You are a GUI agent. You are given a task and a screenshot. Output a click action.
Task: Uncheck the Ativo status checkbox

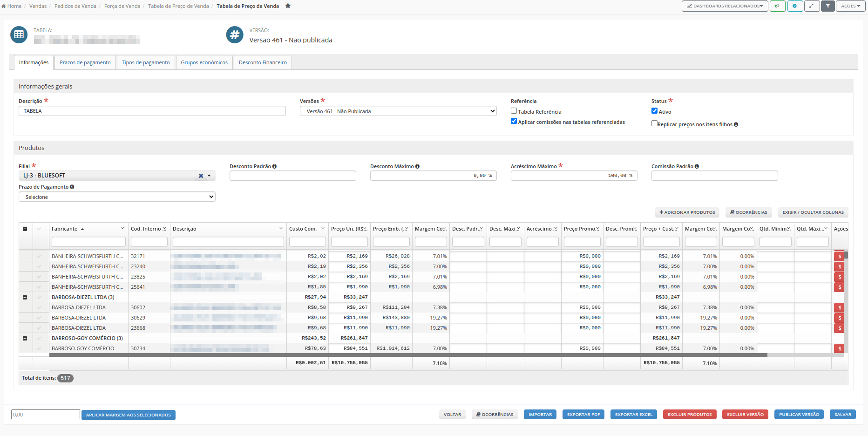[x=654, y=111]
